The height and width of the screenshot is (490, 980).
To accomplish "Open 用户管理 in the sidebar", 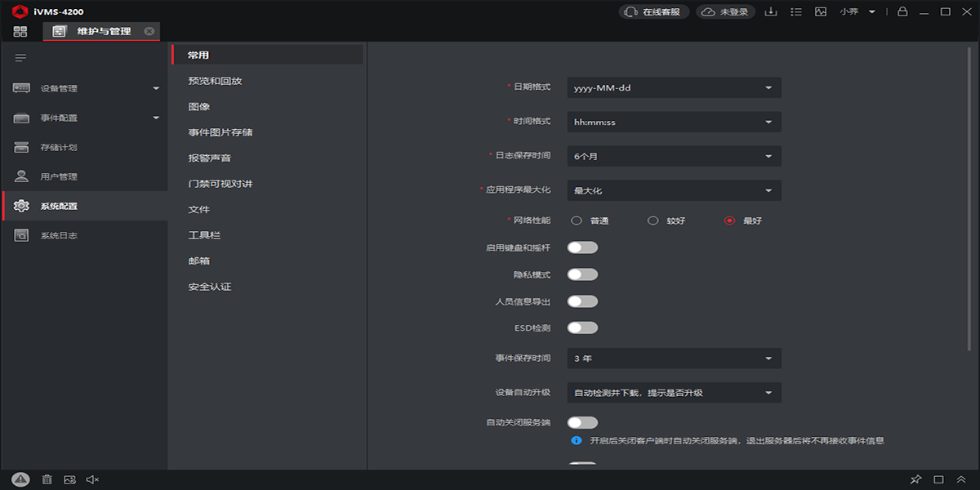I will pyautogui.click(x=83, y=176).
